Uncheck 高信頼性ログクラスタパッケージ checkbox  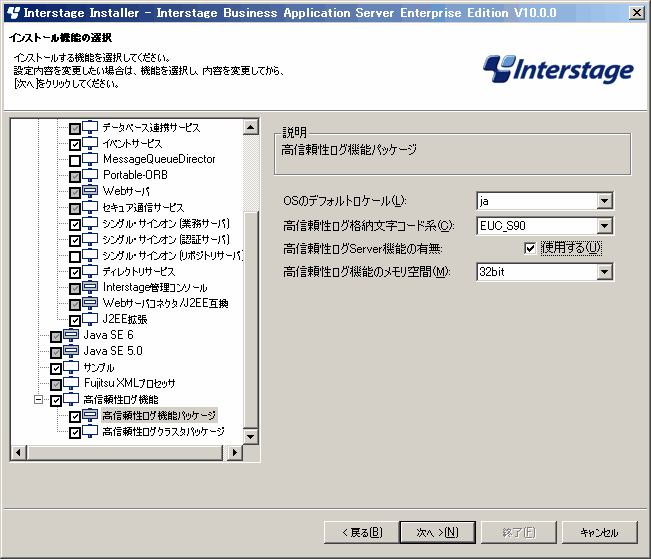click(x=75, y=433)
